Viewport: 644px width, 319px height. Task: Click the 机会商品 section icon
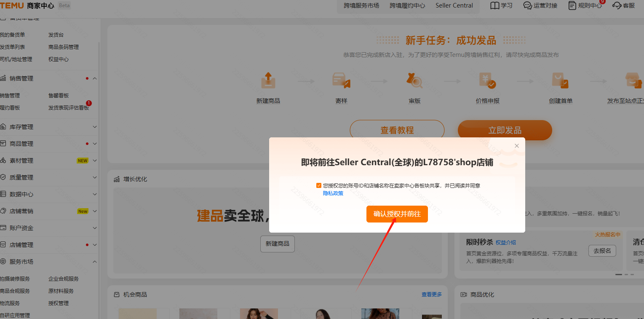[x=117, y=295]
